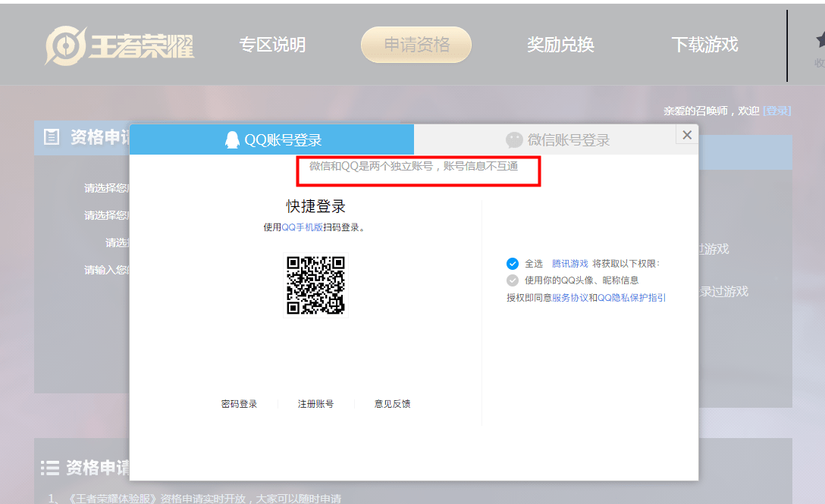Click the QR code for quick login
This screenshot has height=504, width=825.
point(315,284)
